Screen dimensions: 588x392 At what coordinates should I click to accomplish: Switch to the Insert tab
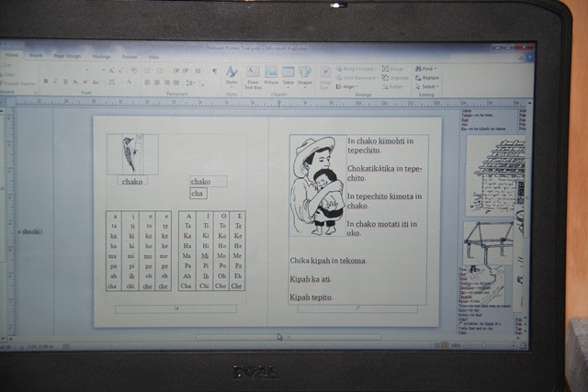tap(36, 55)
